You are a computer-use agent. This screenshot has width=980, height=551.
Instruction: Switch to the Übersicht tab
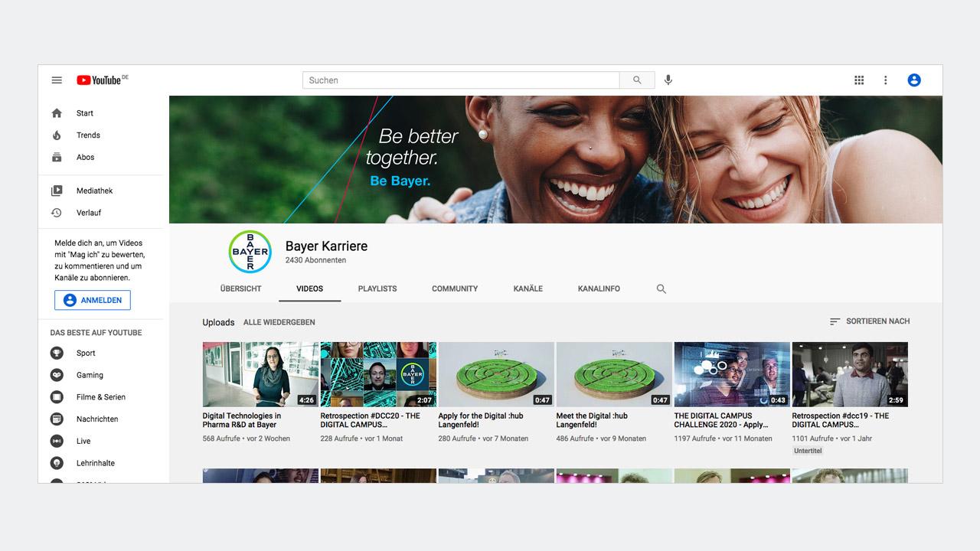pos(240,289)
